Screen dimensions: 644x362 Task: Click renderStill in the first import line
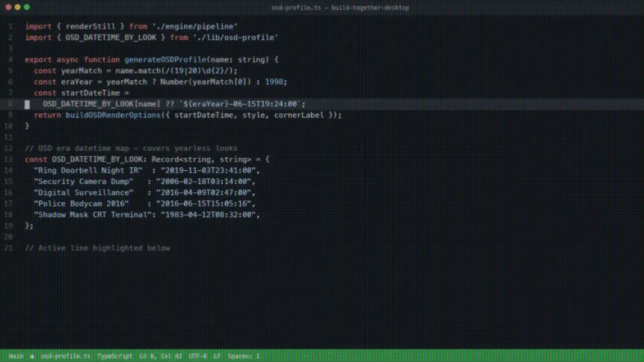[91, 26]
